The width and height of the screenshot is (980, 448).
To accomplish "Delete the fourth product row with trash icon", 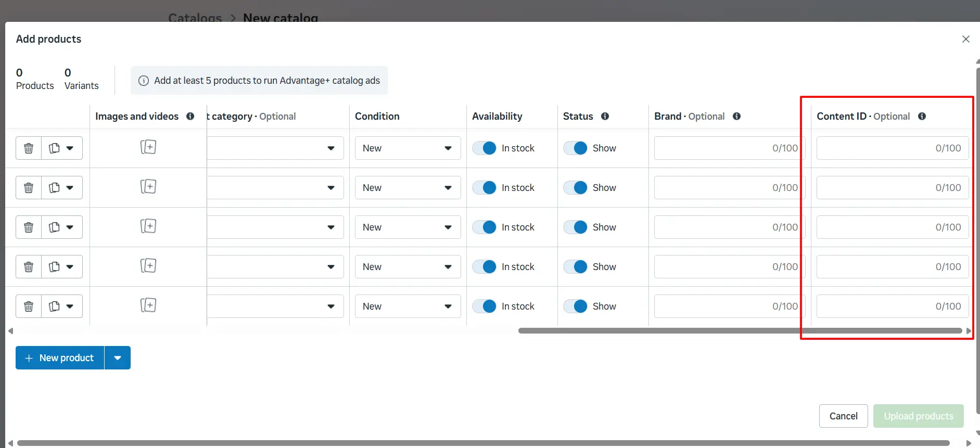I will [29, 267].
